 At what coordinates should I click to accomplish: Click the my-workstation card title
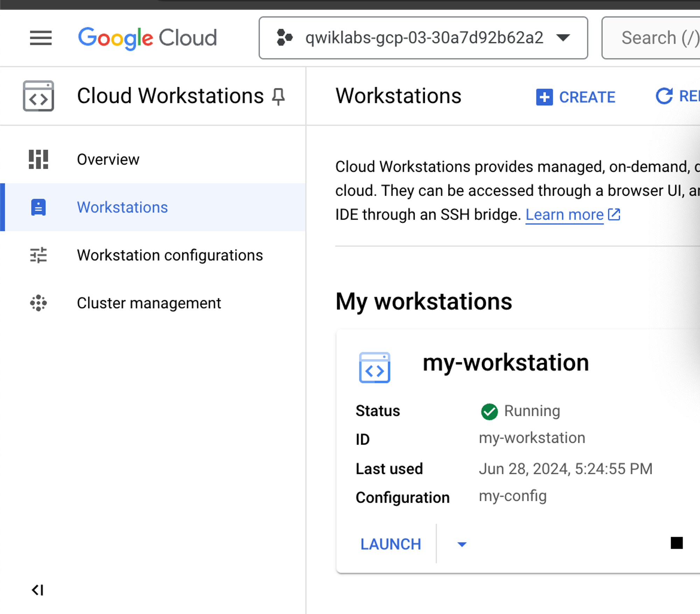click(505, 363)
